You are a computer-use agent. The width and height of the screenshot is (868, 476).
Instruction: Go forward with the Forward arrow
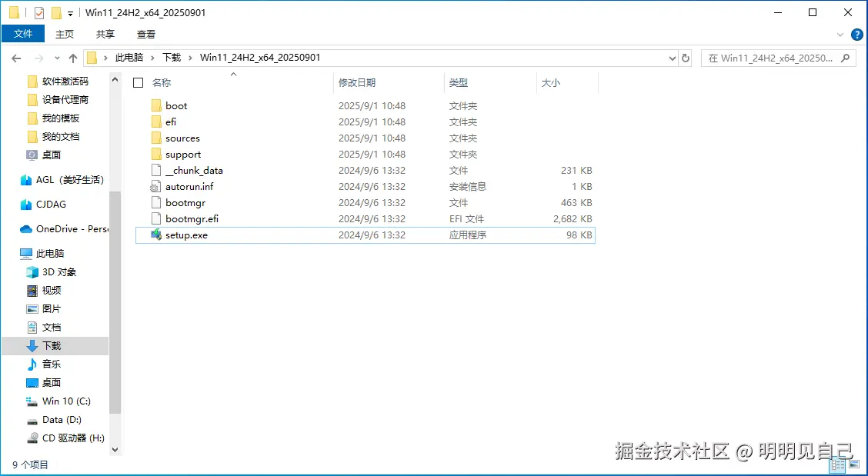point(38,58)
